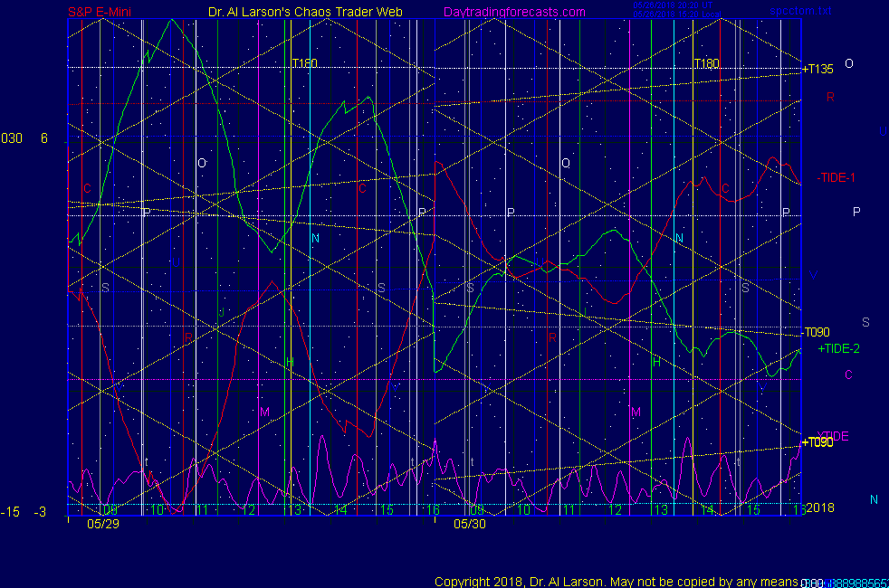
Task: Click the 2018 year label at bottom right
Action: (x=820, y=507)
